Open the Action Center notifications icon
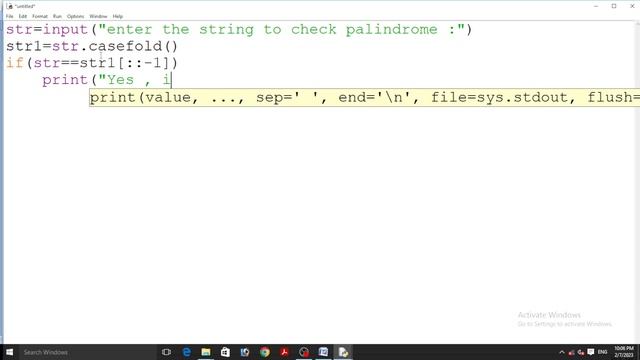Image resolution: width=640 pixels, height=360 pixels. point(591,352)
